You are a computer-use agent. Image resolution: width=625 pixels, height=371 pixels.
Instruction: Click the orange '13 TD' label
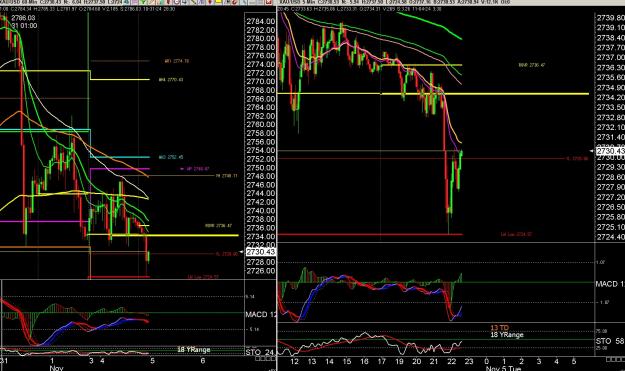pyautogui.click(x=499, y=328)
